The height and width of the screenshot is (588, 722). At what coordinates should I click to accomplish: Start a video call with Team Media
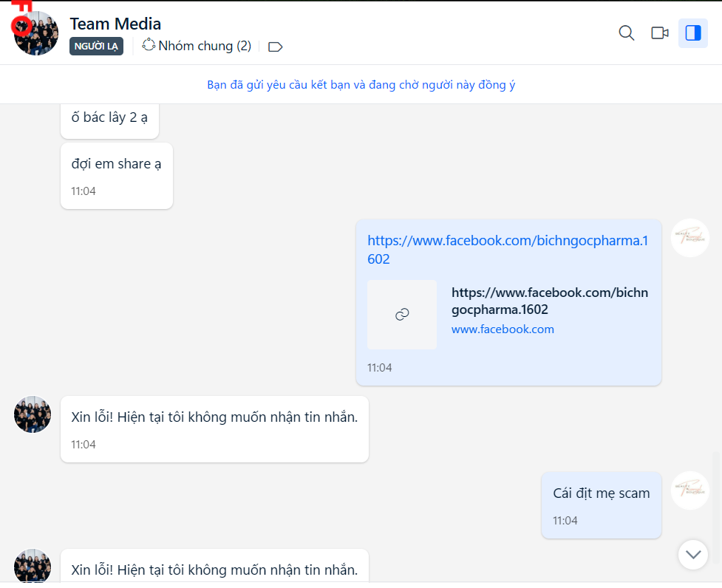[x=659, y=33]
